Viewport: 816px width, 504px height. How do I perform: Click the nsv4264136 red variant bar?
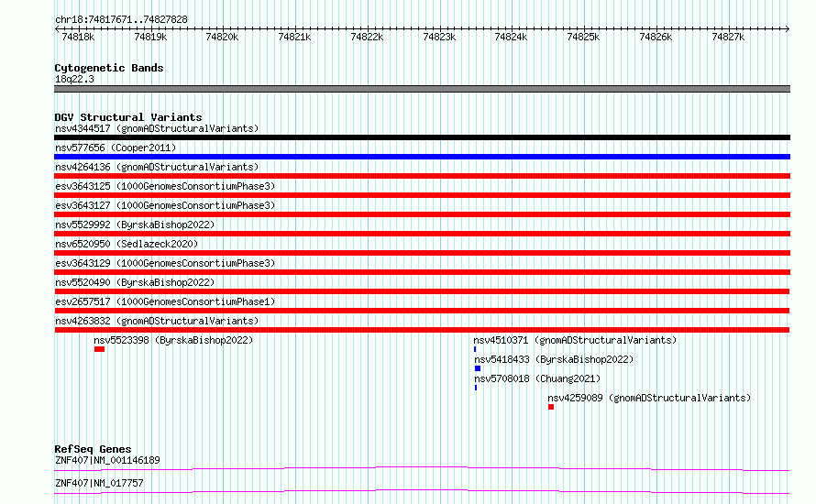[x=422, y=176]
